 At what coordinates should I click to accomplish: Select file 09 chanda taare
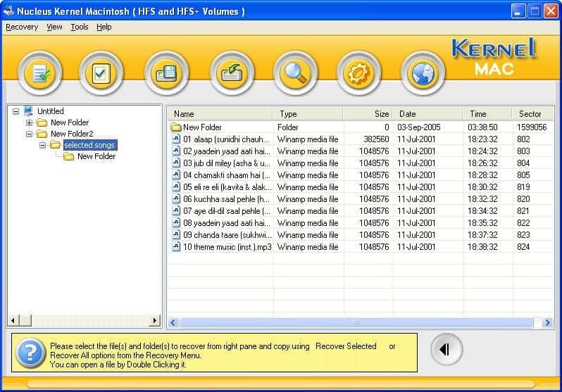click(360, 234)
